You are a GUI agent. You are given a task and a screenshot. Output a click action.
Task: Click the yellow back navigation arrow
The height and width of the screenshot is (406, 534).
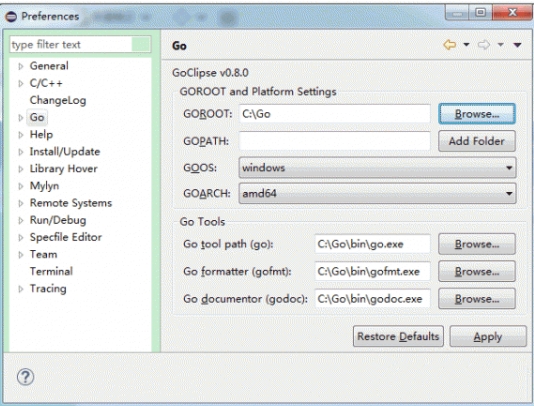[x=450, y=45]
